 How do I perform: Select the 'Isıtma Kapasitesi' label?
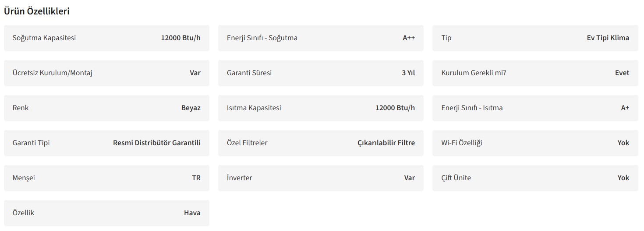[x=254, y=108]
